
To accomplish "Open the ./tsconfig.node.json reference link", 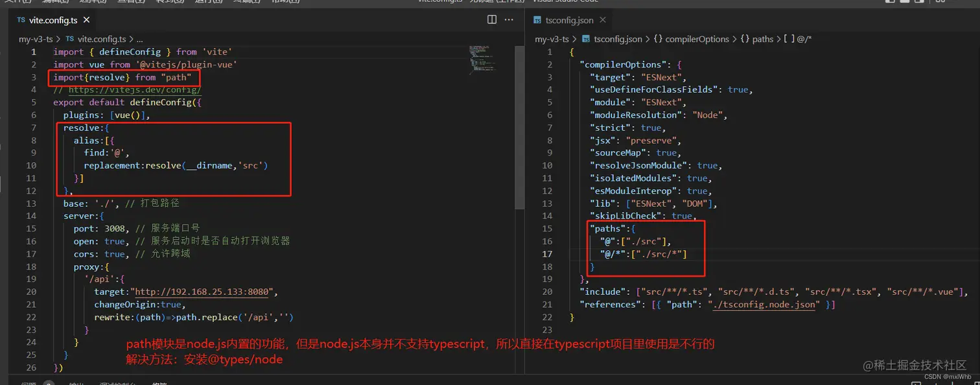I will coord(764,305).
